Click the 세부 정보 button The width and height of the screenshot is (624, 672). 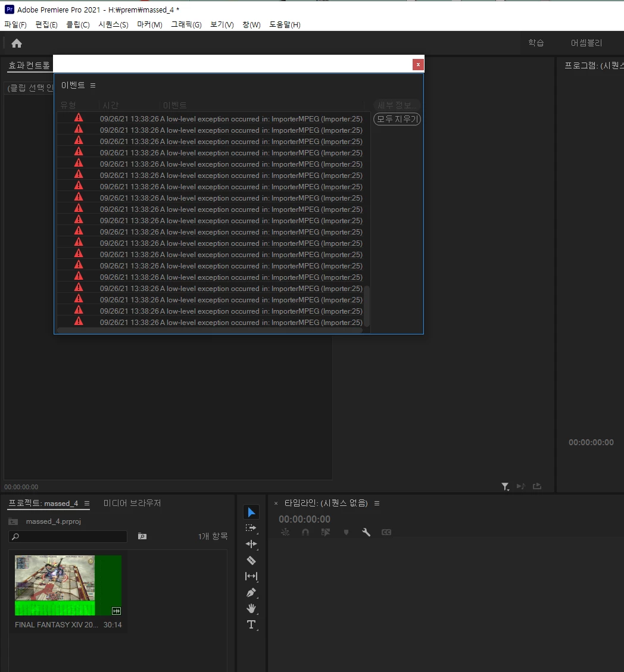pos(397,105)
